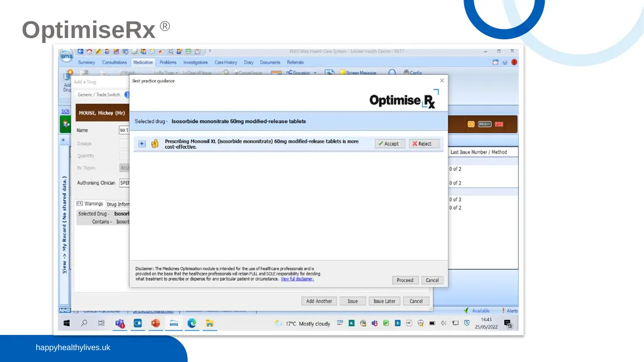Open the Windows Start menu
The image size is (644, 362).
pos(67,324)
